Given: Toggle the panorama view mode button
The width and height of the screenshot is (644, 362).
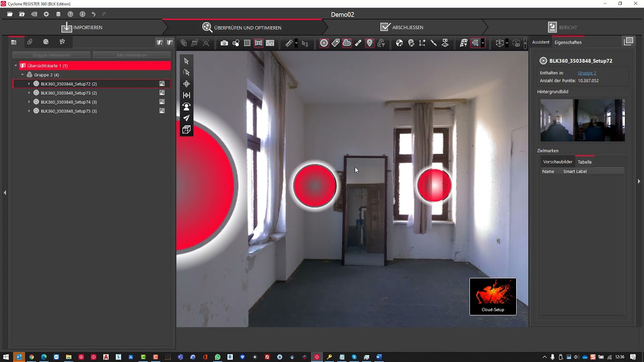Looking at the screenshot, I should pos(259,43).
